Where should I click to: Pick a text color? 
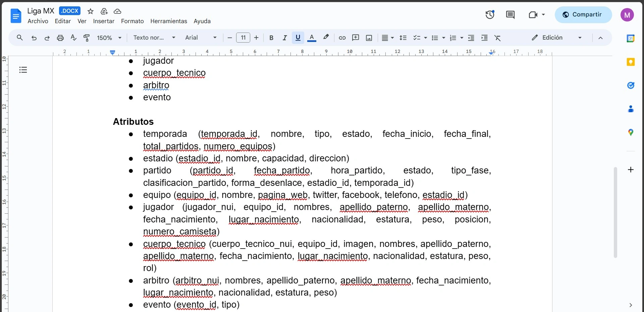pos(312,38)
